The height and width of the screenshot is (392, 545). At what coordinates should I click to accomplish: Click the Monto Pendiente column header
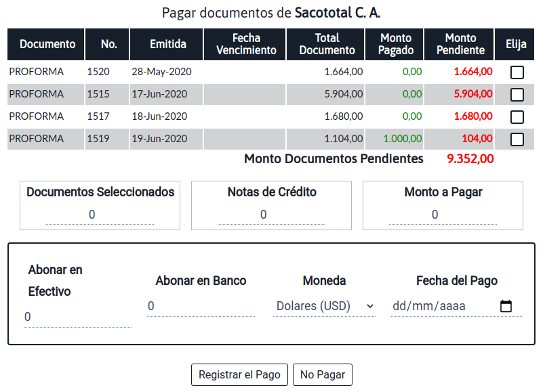pyautogui.click(x=461, y=45)
